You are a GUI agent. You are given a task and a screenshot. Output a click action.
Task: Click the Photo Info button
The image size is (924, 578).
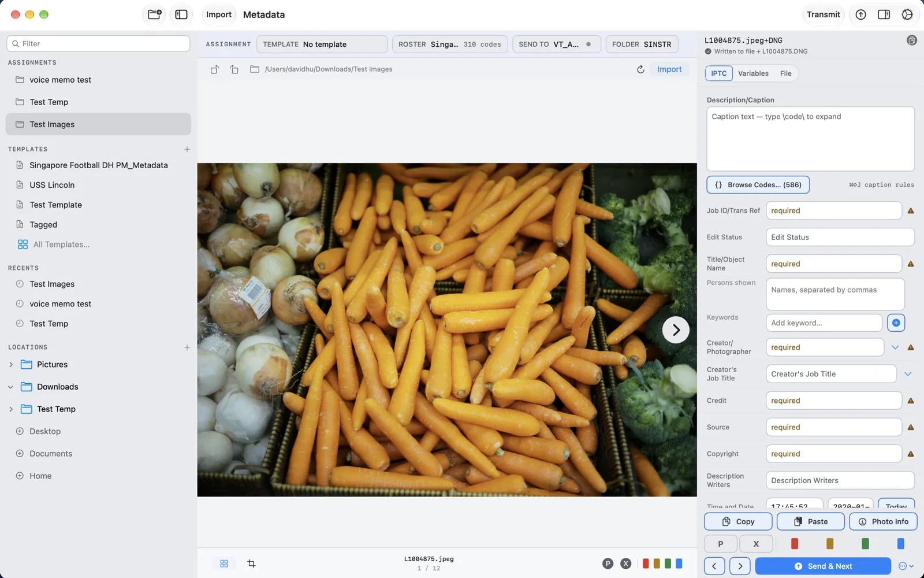point(883,521)
